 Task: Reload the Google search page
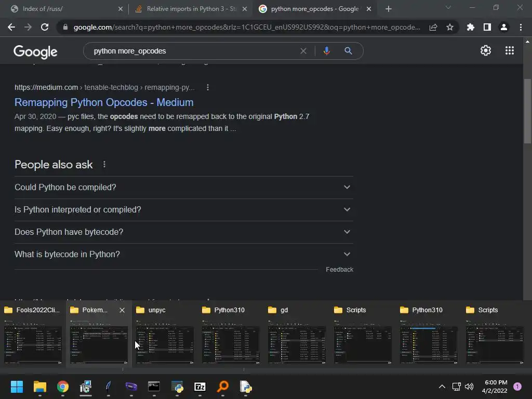pos(45,27)
